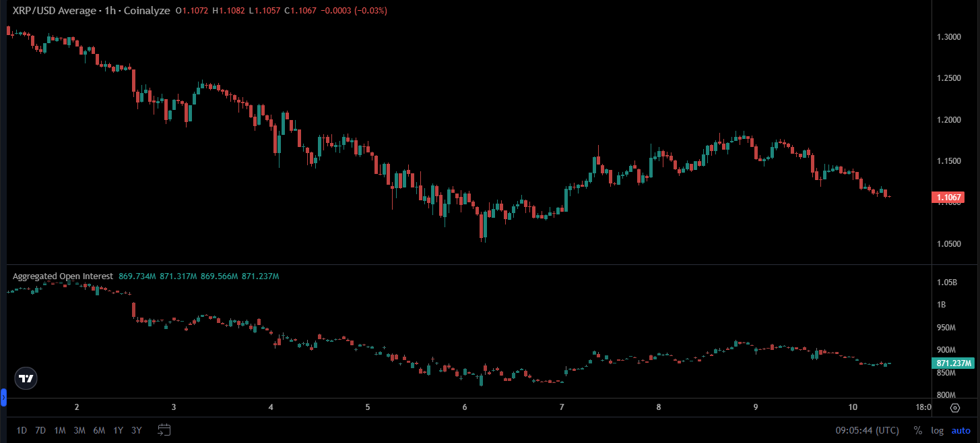This screenshot has width=980, height=443.
Task: Click date label 8 on time axis
Action: click(x=659, y=407)
